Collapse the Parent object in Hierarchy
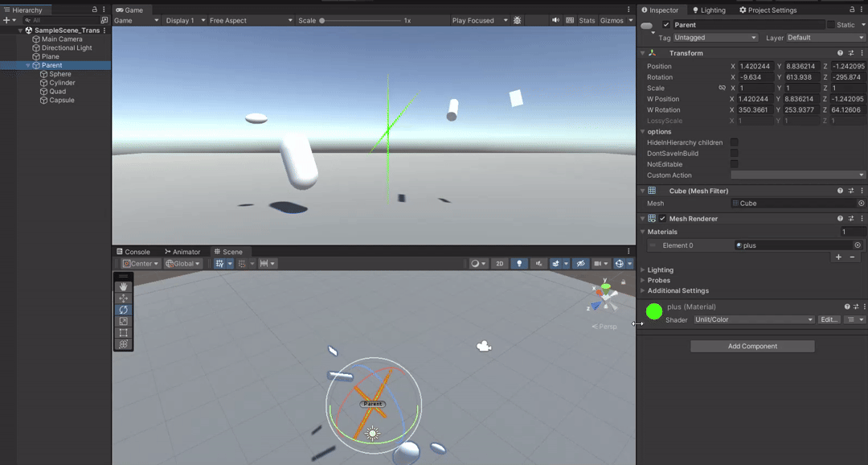Image resolution: width=868 pixels, height=465 pixels. click(x=28, y=65)
